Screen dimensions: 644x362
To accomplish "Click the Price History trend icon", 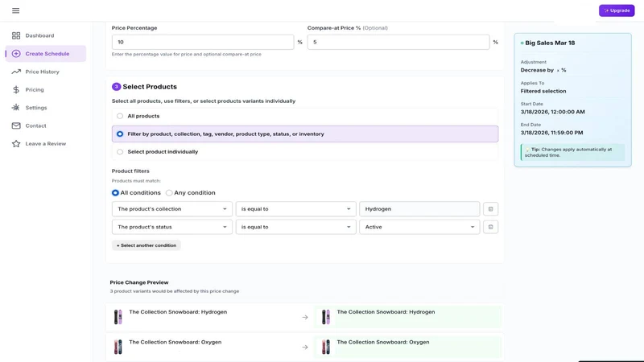I will (16, 72).
